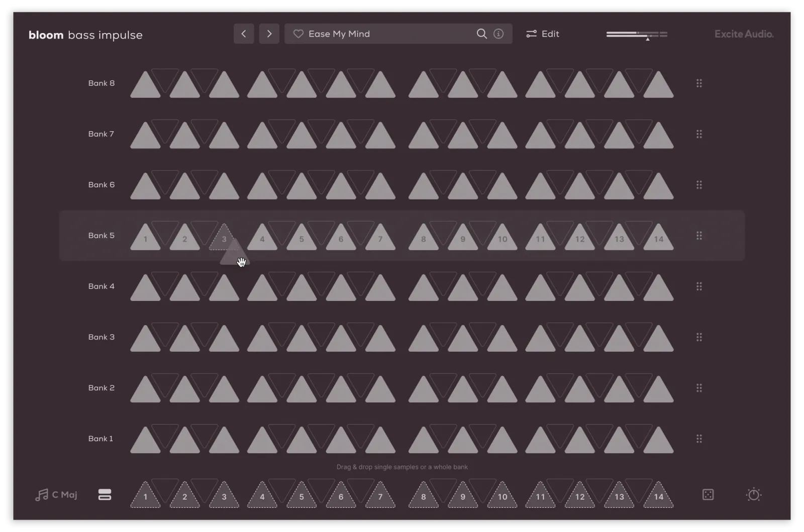Click the randomize dice icon
The width and height of the screenshot is (804, 532).
pyautogui.click(x=708, y=495)
